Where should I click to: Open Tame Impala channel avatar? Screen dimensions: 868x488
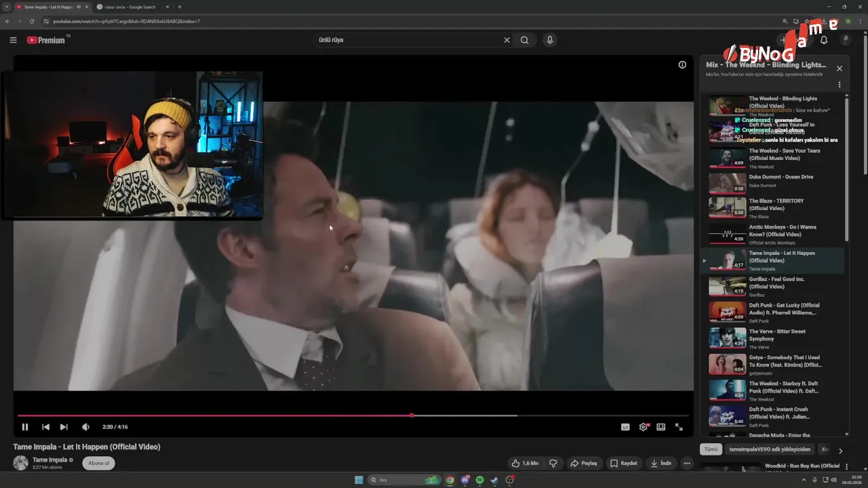[21, 463]
